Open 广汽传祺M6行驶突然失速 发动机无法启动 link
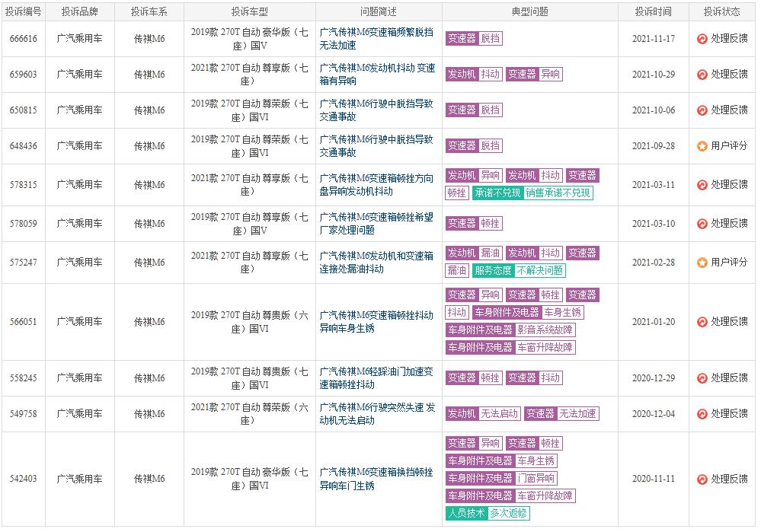Image resolution: width=761 pixels, height=532 pixels. tap(377, 414)
